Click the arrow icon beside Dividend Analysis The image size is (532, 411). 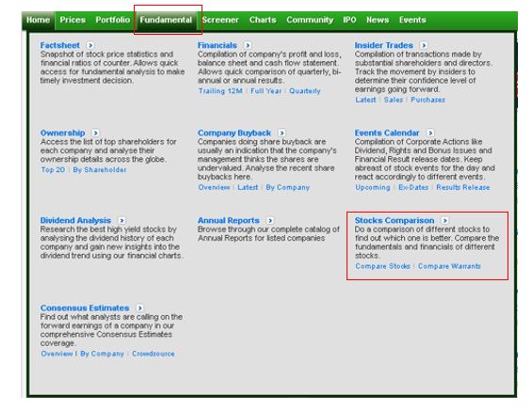pos(121,220)
